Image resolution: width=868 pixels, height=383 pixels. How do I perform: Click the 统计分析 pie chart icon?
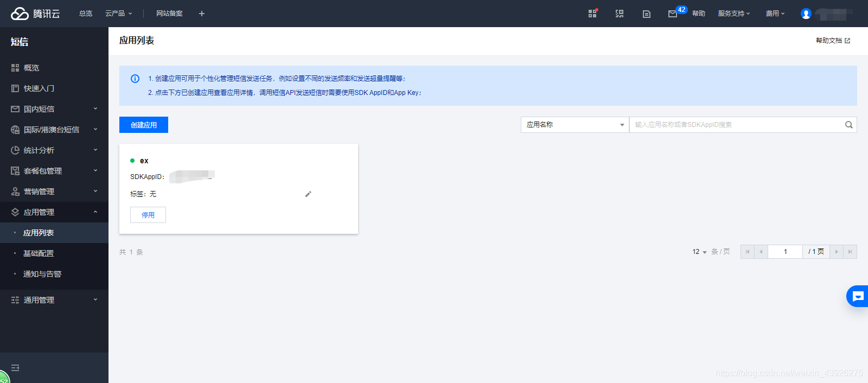point(15,150)
